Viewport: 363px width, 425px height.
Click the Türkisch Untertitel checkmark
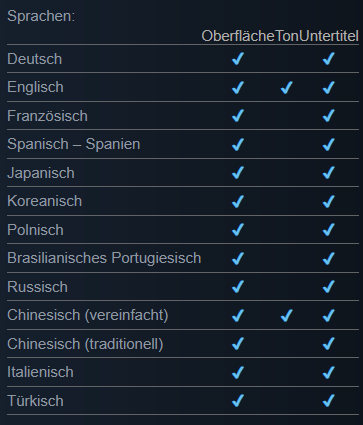point(329,401)
